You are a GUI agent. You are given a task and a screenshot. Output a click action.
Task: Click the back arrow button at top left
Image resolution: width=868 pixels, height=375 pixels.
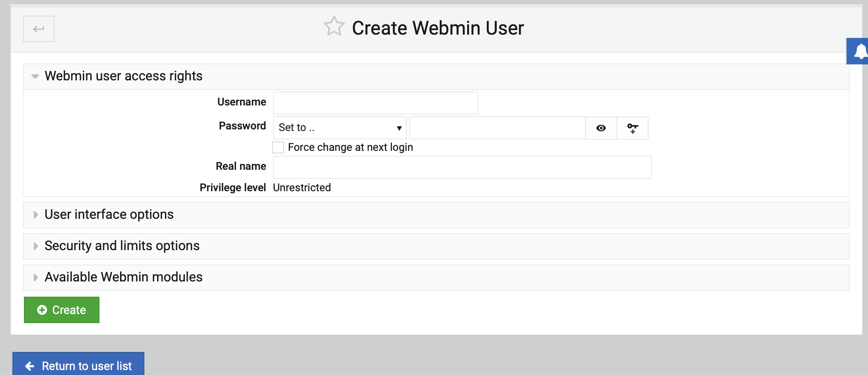tap(39, 29)
